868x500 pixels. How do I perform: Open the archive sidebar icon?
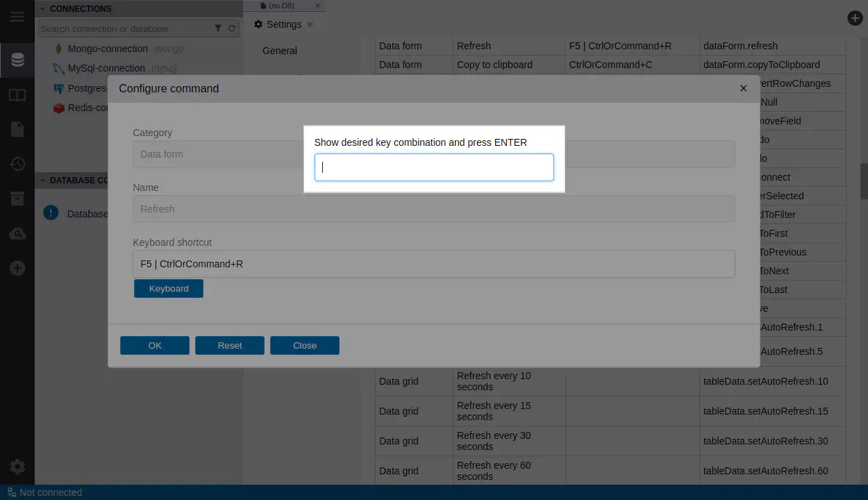(x=17, y=199)
